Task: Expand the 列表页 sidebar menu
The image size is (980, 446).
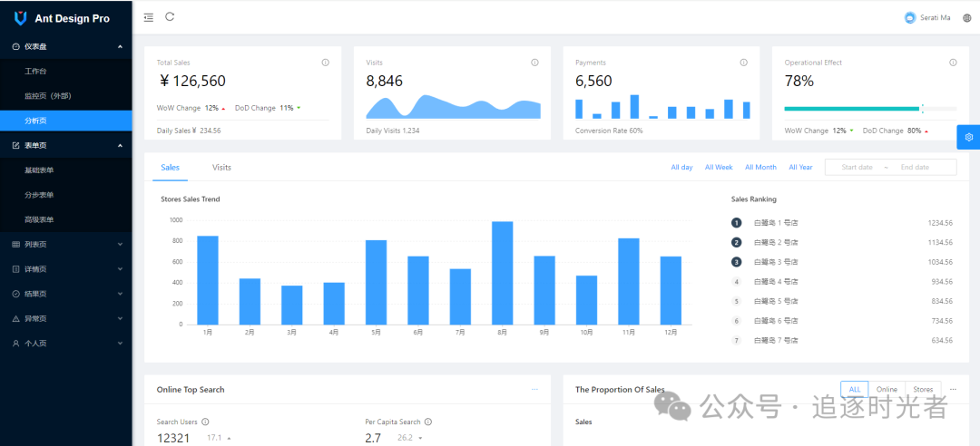Action: [x=65, y=245]
